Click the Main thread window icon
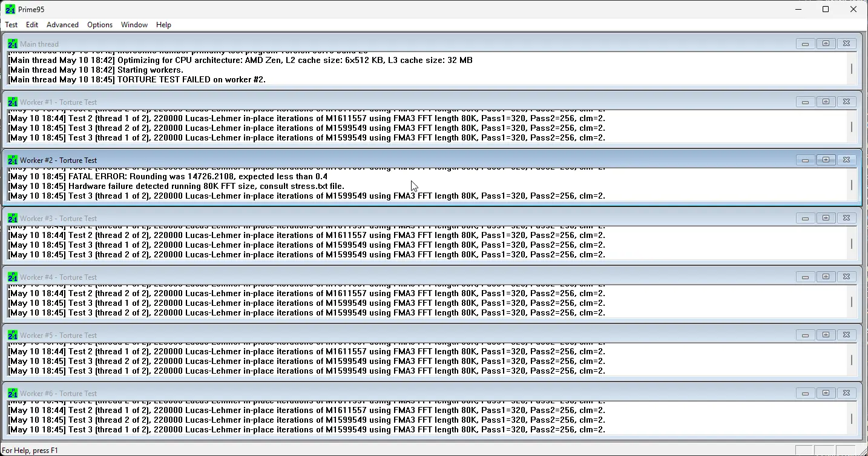Screen dimensions: 868x456 tap(13, 44)
